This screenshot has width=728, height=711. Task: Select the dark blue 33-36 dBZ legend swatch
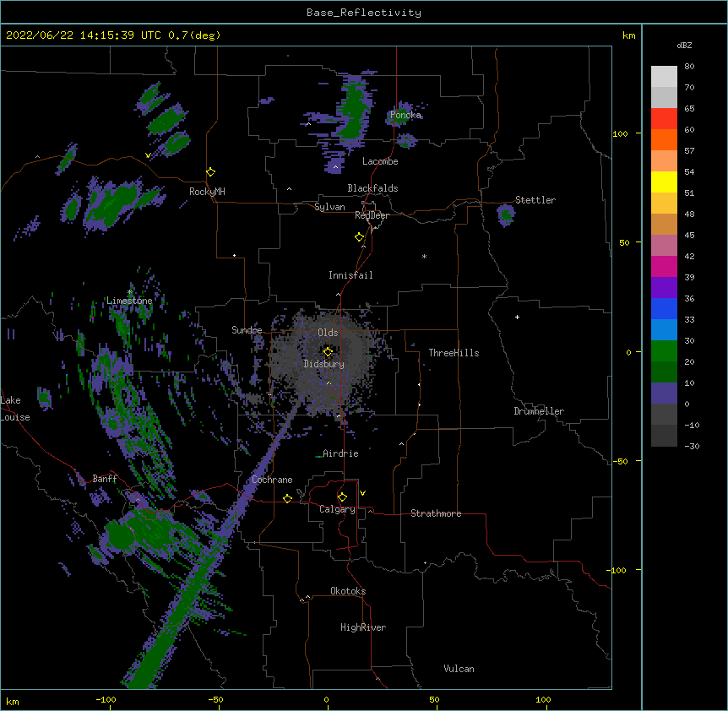pos(664,308)
